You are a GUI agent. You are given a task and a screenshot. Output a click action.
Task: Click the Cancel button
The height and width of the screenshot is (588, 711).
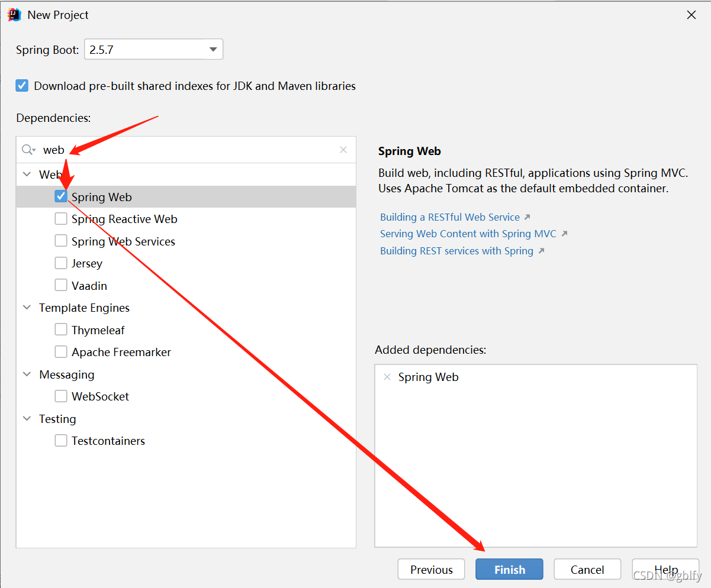(587, 570)
